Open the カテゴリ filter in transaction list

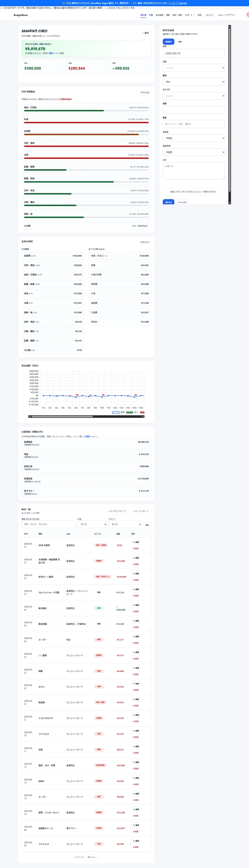click(x=125, y=524)
